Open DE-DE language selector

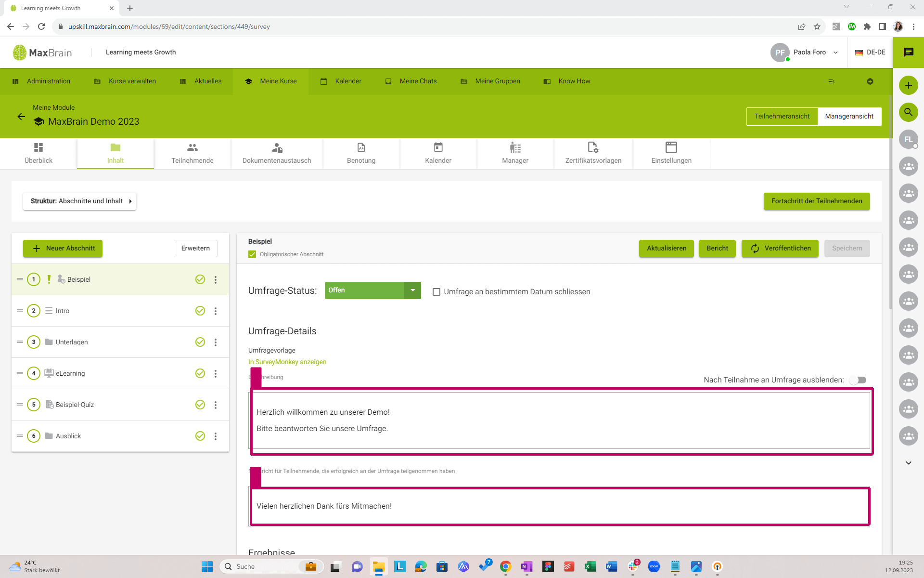click(x=870, y=52)
